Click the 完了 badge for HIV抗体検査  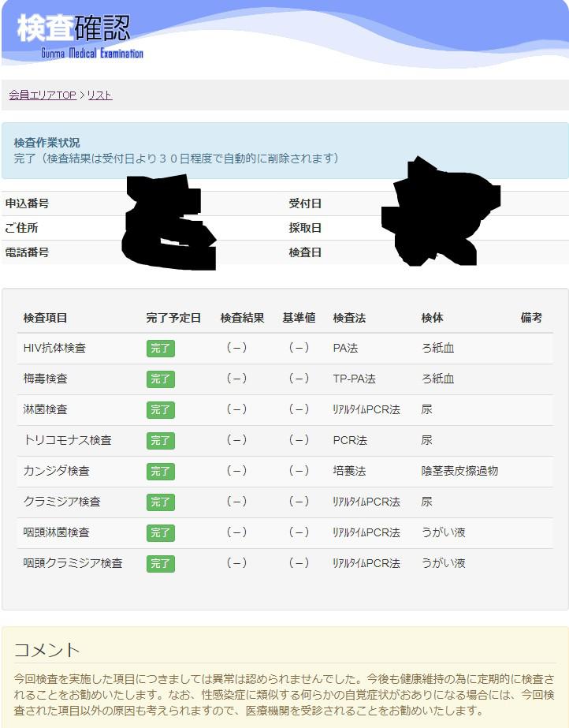click(x=161, y=348)
